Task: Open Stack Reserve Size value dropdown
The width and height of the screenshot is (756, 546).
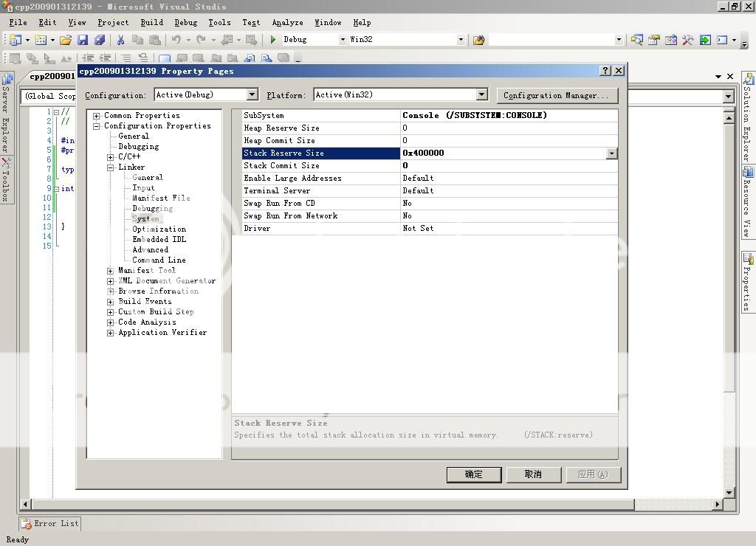Action: click(x=611, y=153)
